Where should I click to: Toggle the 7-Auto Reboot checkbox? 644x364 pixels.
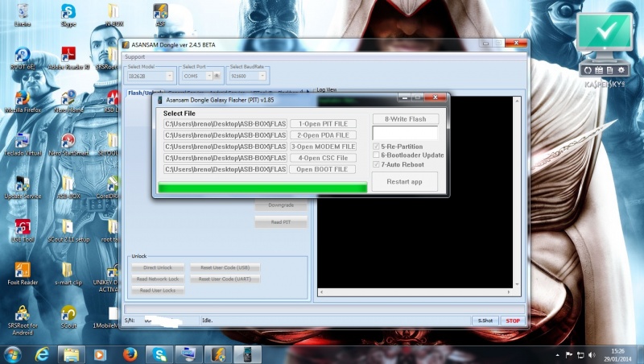376,164
